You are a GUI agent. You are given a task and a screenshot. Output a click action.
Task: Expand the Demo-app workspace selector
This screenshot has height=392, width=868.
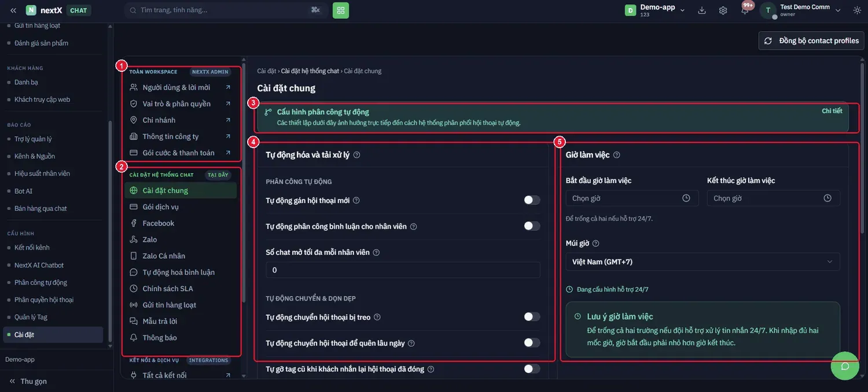point(655,10)
